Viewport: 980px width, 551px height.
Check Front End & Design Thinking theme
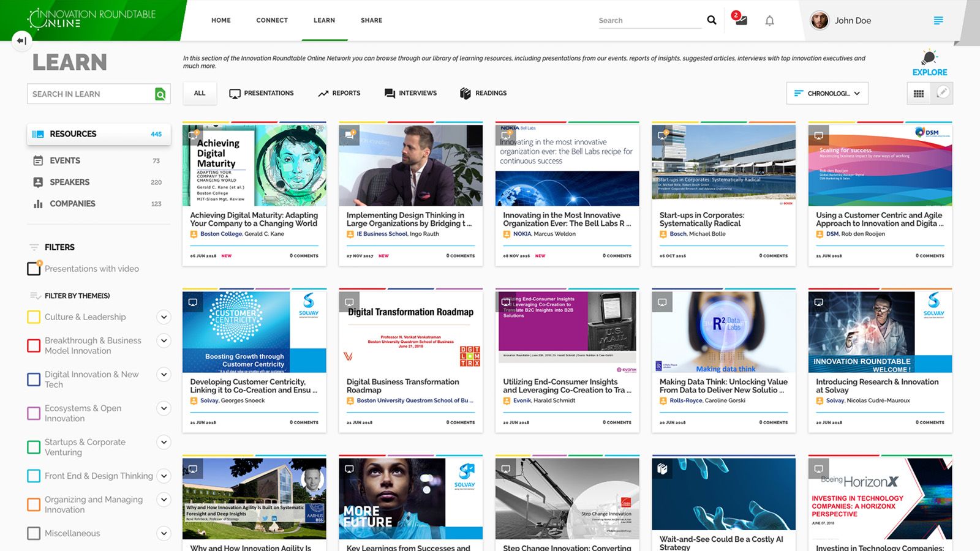pos(34,476)
